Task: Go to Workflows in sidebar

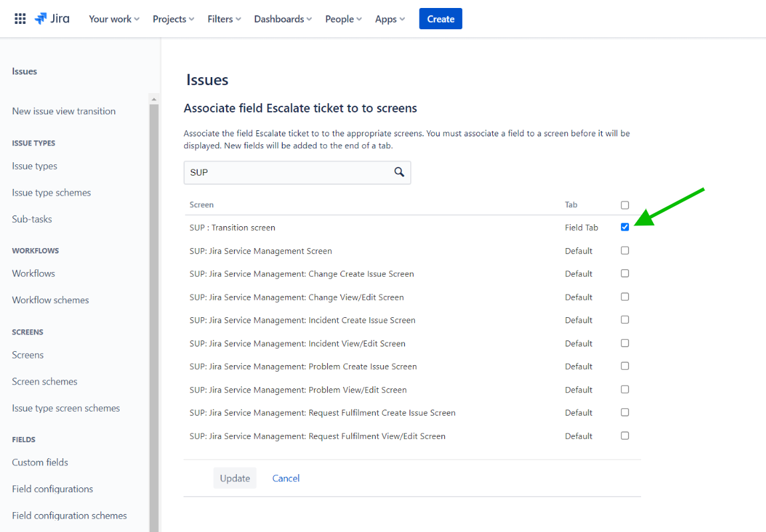Action: click(x=33, y=273)
